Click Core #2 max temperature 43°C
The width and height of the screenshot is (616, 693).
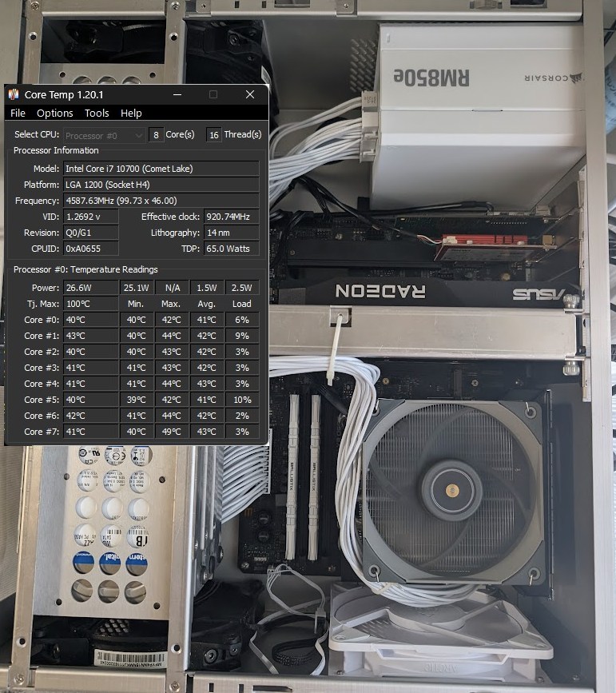click(172, 352)
